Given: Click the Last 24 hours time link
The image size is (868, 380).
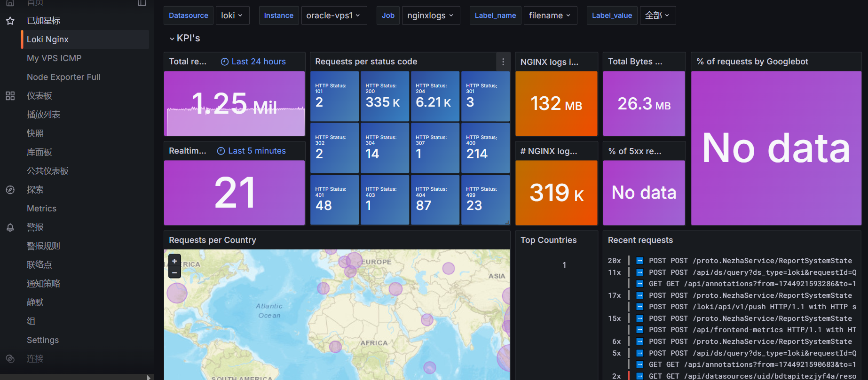Looking at the screenshot, I should pos(253,62).
